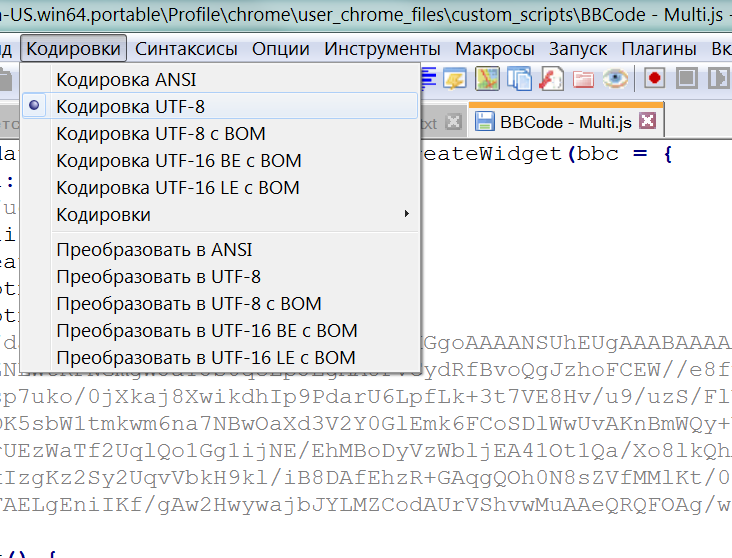Open the Синтаксисы menu
Screen dimensions: 732x558
pyautogui.click(x=186, y=49)
